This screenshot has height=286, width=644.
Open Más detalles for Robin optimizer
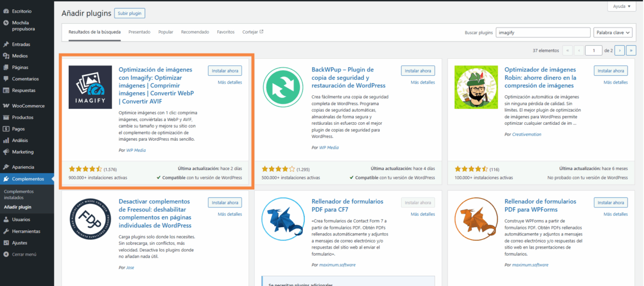(x=616, y=82)
